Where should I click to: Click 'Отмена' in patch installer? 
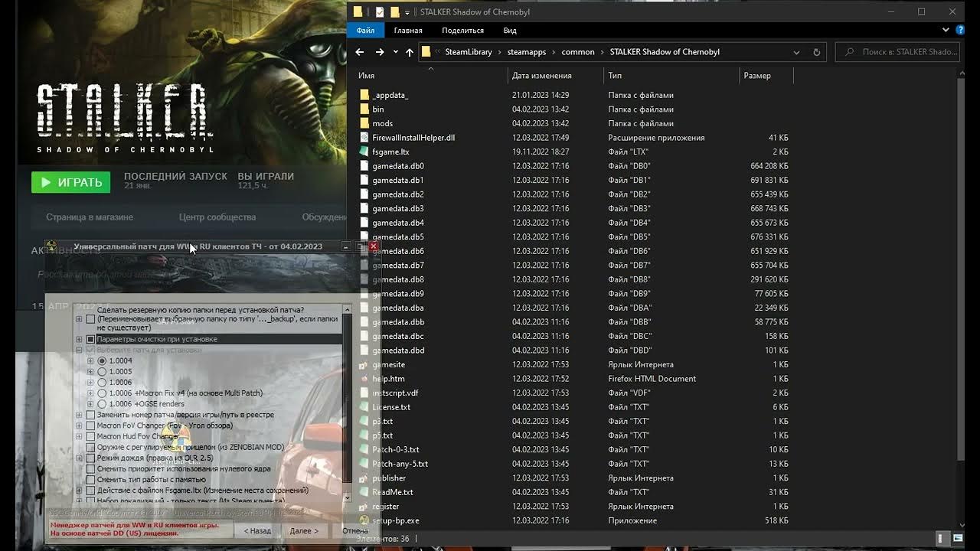click(x=354, y=530)
